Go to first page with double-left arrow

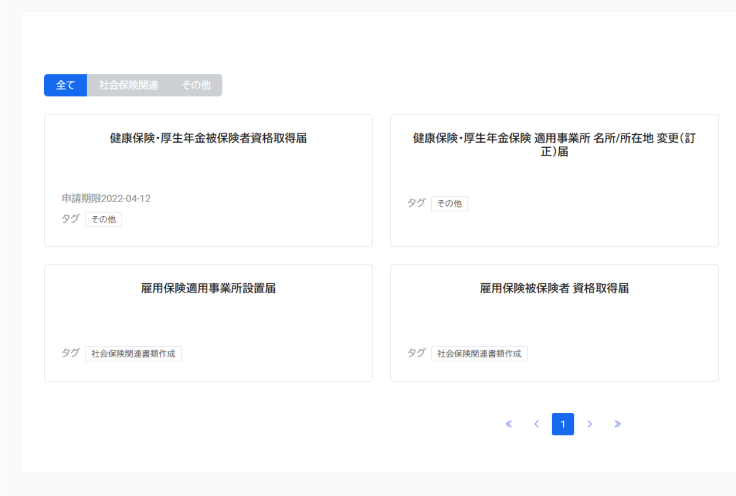point(509,424)
